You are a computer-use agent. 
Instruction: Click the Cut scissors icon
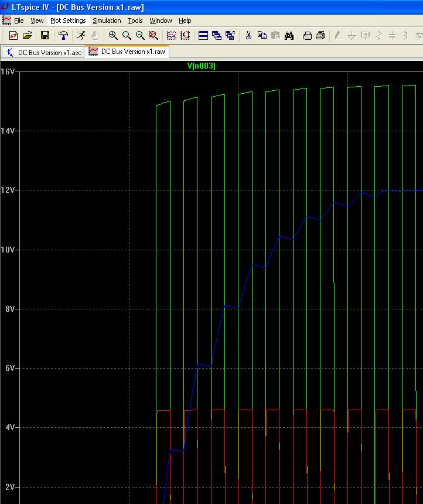click(x=248, y=35)
